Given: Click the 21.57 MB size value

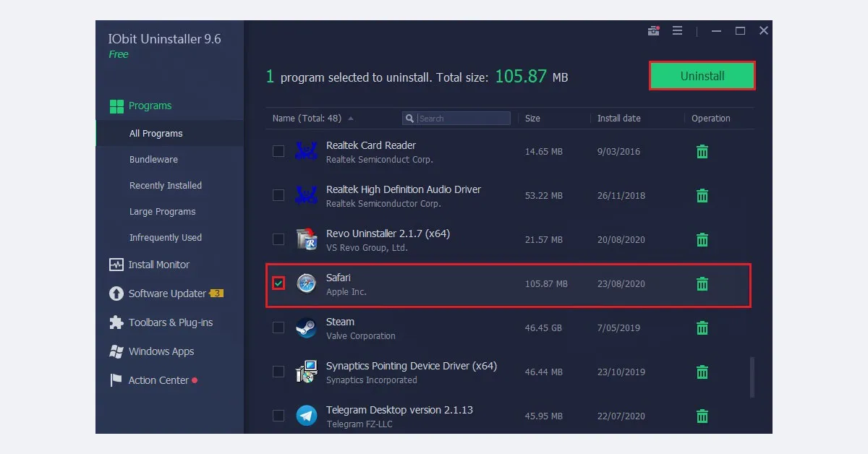Looking at the screenshot, I should point(544,240).
